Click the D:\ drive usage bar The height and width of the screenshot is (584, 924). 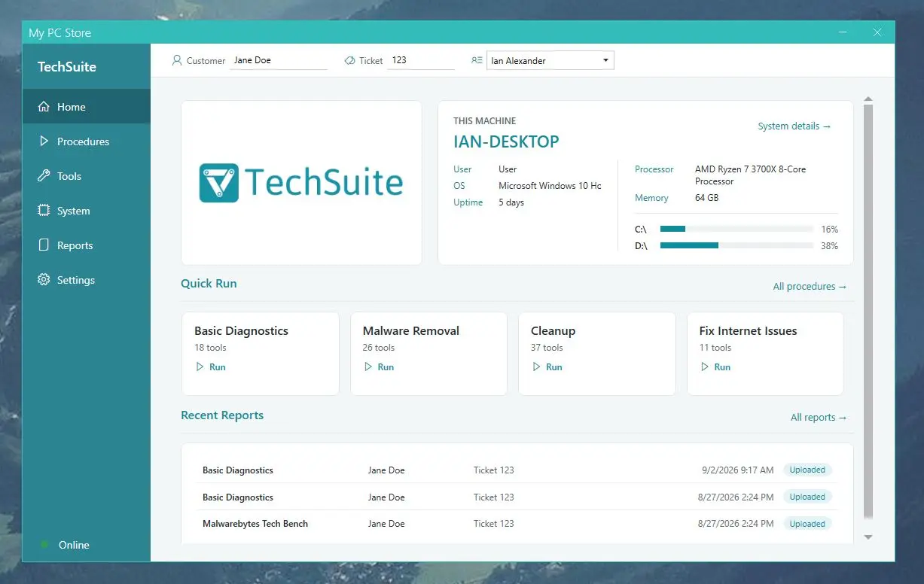click(x=736, y=245)
